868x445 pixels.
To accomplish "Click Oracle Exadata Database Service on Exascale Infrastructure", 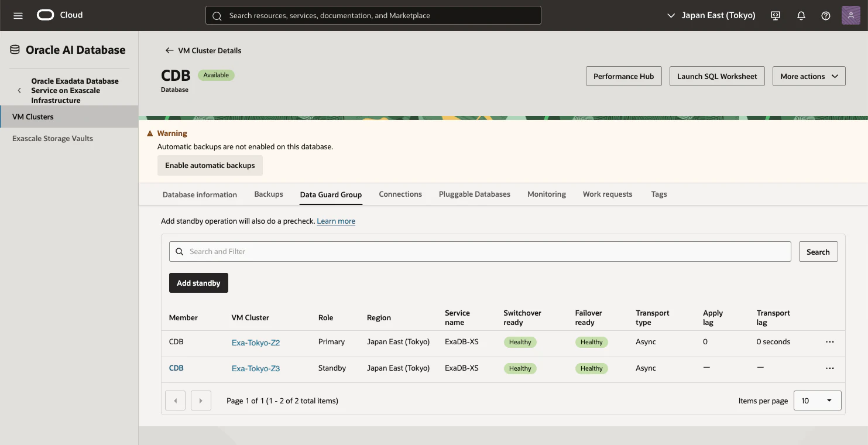I will click(x=75, y=91).
